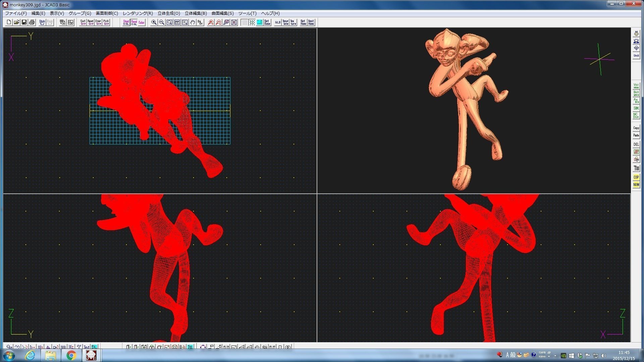Click the volume speaker tray icon
Viewport: 644px width, 362px height.
pyautogui.click(x=604, y=356)
